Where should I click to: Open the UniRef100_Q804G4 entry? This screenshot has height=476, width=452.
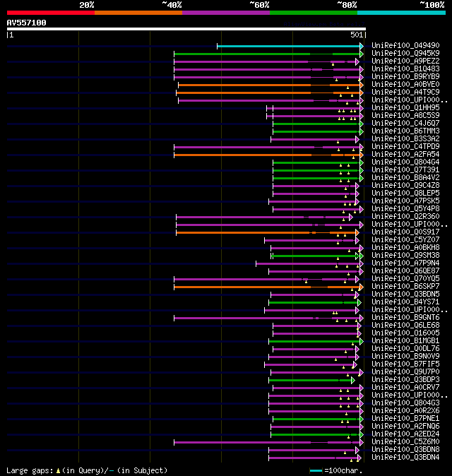[x=405, y=162]
